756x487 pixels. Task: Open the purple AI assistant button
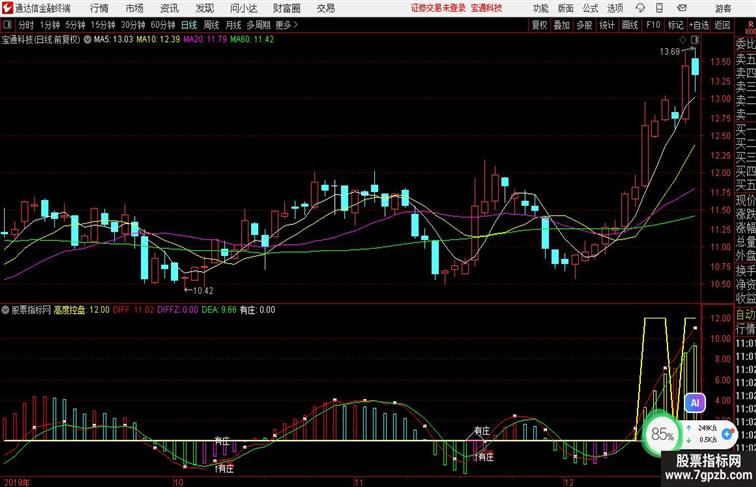click(x=694, y=403)
